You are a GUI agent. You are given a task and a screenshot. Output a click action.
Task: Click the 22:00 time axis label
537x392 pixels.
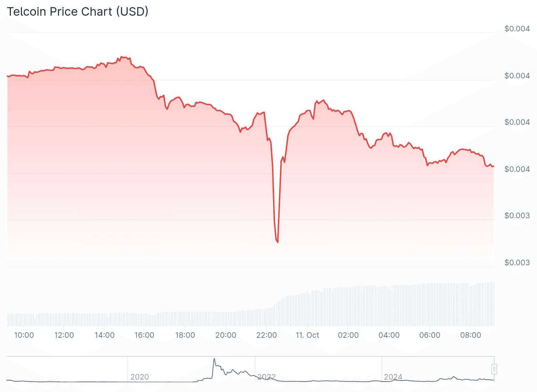click(267, 335)
